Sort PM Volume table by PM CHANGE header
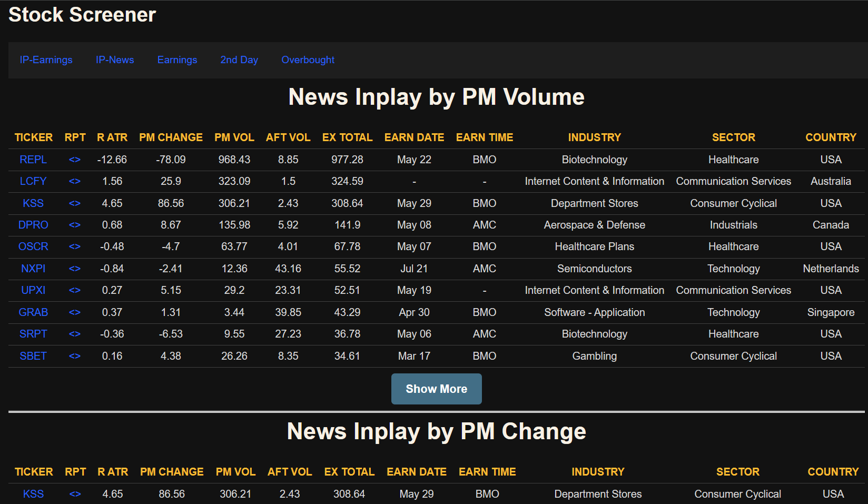This screenshot has height=504, width=868. (171, 137)
